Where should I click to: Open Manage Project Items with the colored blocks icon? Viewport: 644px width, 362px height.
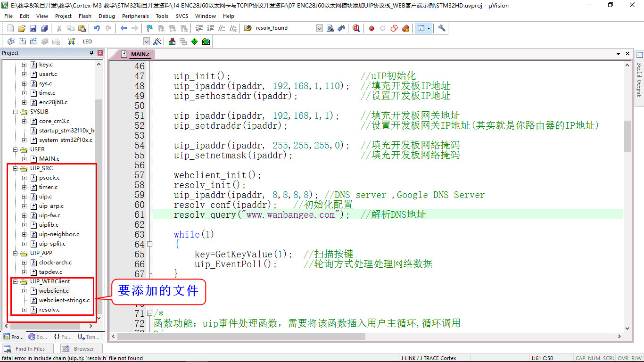[x=172, y=41]
